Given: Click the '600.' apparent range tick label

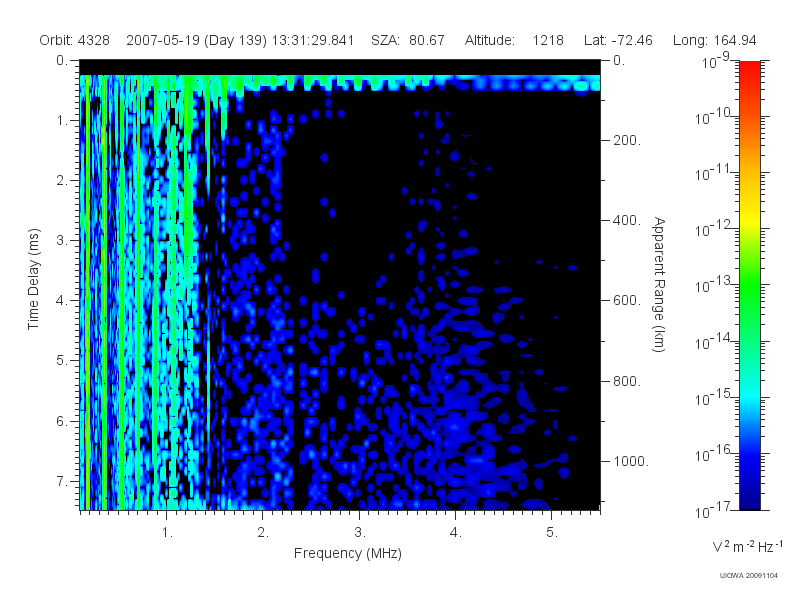Looking at the screenshot, I should (627, 301).
